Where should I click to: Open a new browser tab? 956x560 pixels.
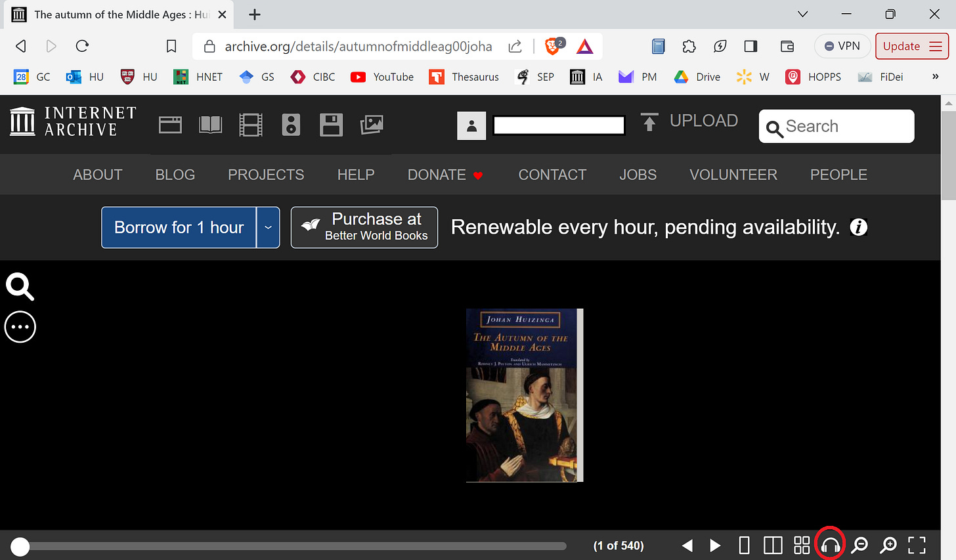coord(255,14)
